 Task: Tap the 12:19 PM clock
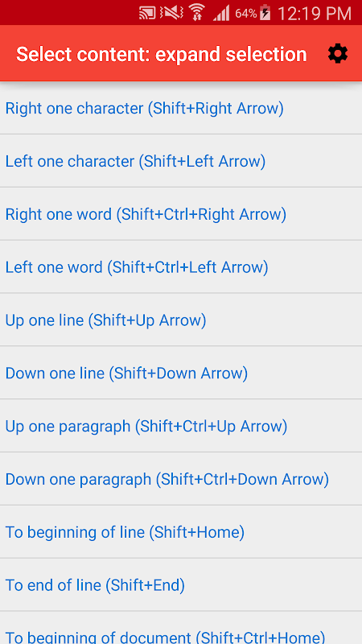(x=315, y=14)
